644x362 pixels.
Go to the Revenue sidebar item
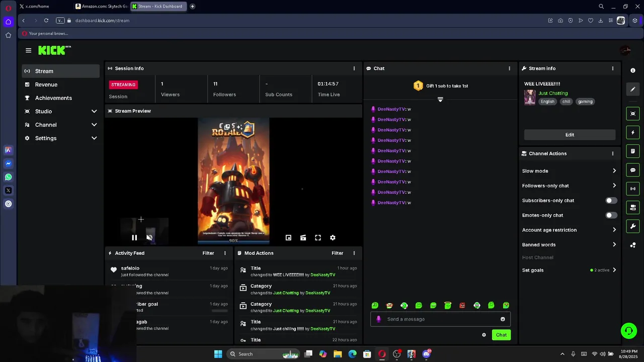(x=61, y=84)
